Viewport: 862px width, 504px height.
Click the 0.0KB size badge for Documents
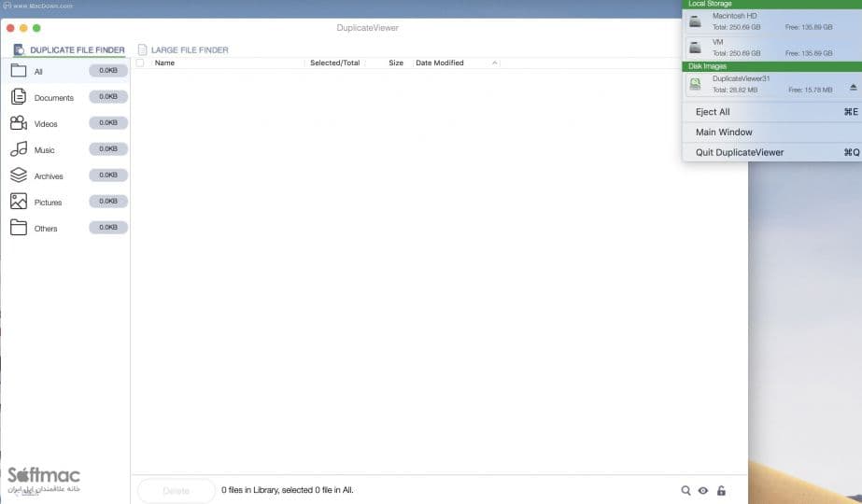(108, 97)
